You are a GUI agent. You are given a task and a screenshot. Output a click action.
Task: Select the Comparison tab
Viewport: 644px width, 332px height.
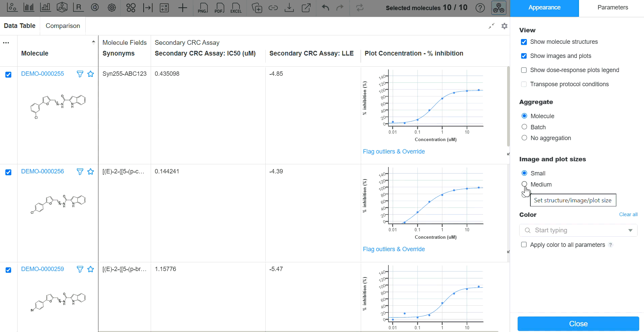coord(63,26)
